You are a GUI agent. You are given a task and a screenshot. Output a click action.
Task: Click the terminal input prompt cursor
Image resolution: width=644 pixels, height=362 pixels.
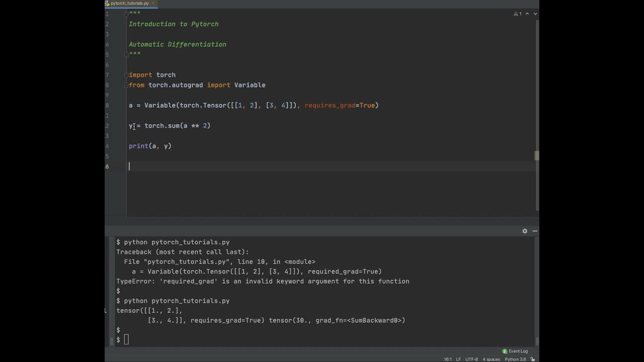(x=126, y=340)
